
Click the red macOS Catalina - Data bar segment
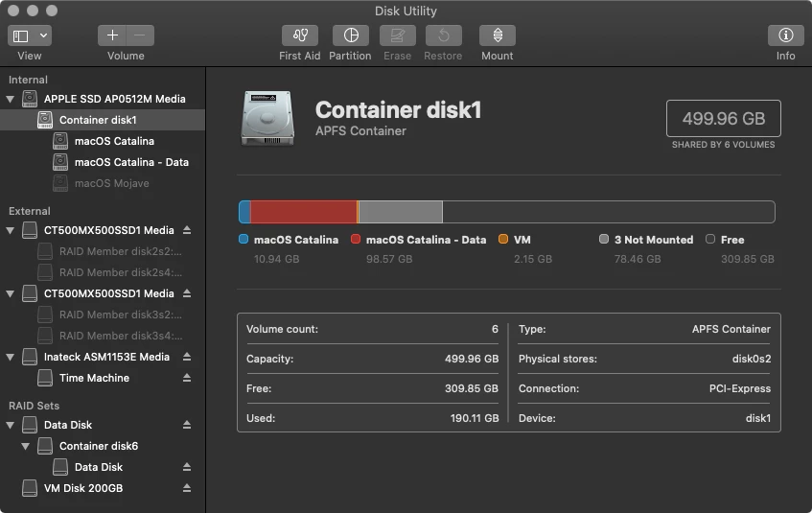[304, 212]
